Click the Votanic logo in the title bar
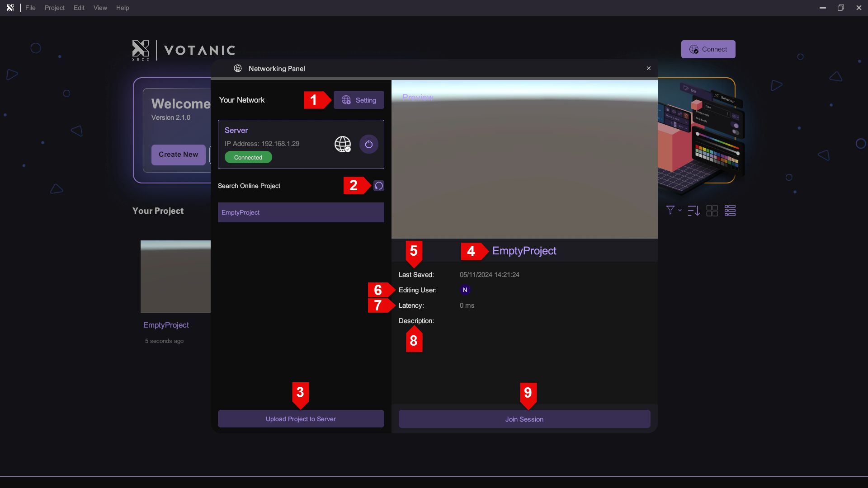Viewport: 868px width, 488px height. tap(10, 8)
